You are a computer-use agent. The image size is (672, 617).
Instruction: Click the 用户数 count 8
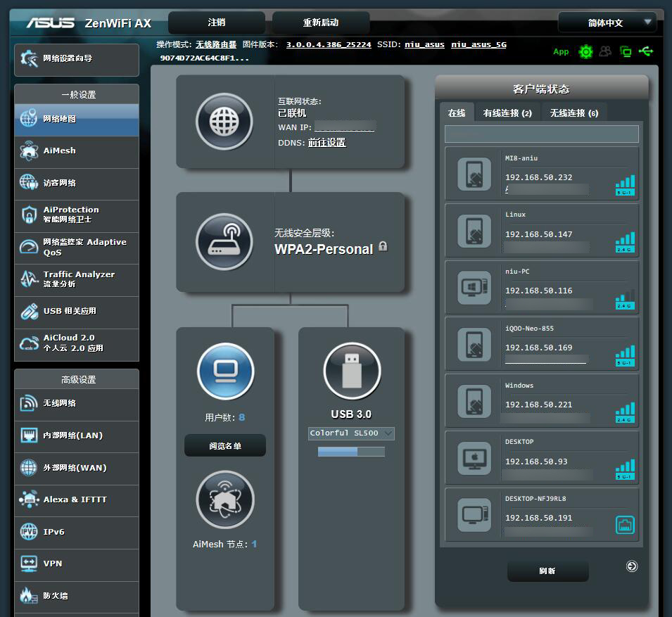[242, 417]
